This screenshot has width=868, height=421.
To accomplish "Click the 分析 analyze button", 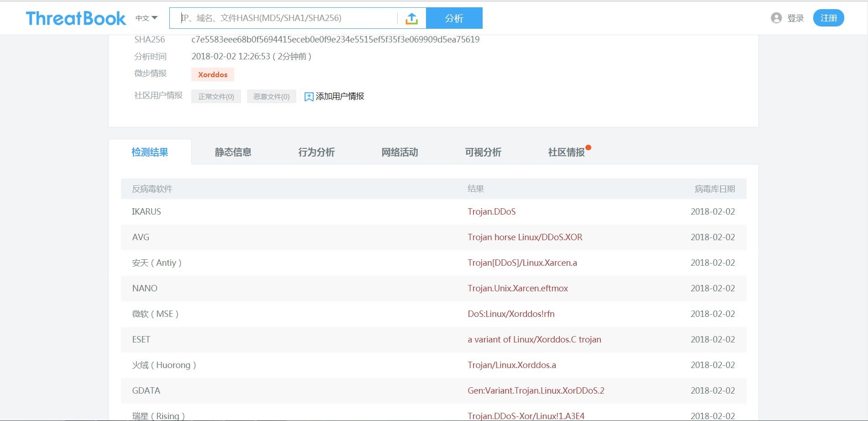I will 454,18.
